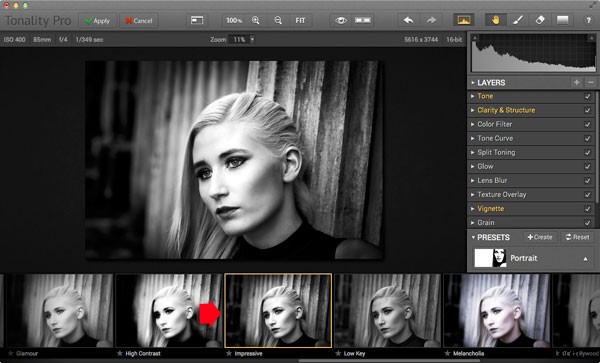
Task: Click the single-window view mode icon
Action: 197,20
